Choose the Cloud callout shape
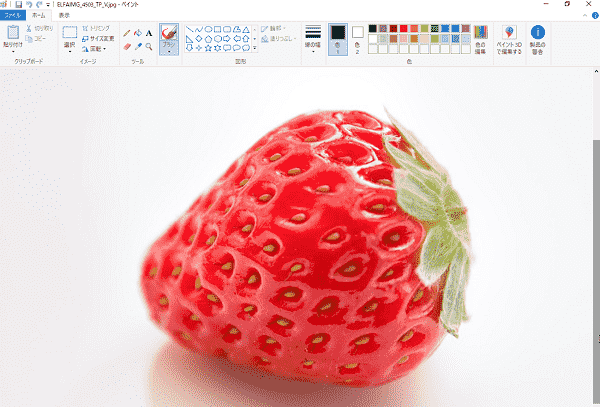This screenshot has width=600, height=407. [x=246, y=48]
